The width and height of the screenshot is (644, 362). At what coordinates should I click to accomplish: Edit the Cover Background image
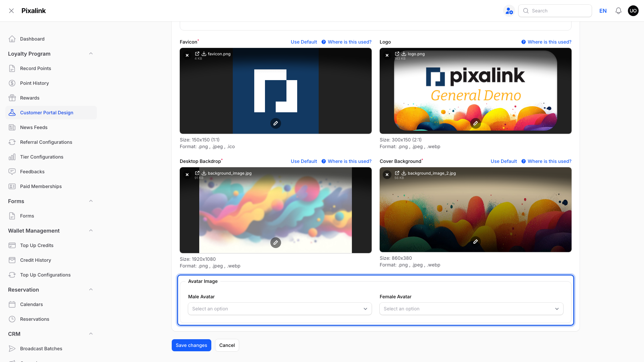pos(475,242)
